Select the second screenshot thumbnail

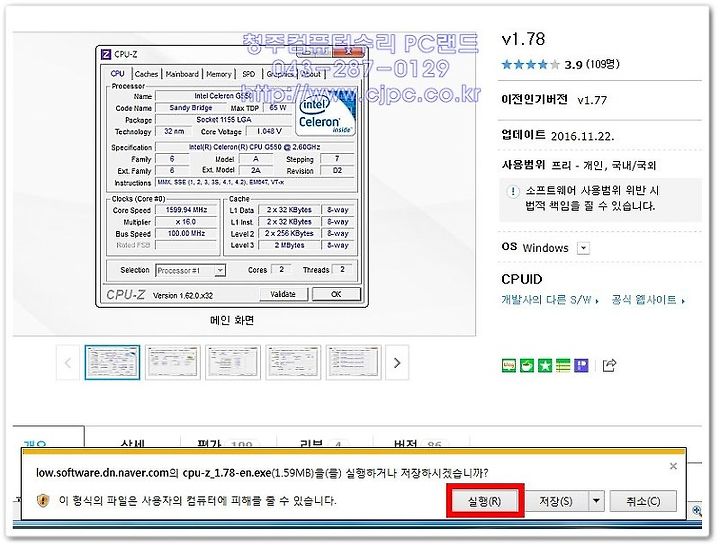tap(173, 363)
